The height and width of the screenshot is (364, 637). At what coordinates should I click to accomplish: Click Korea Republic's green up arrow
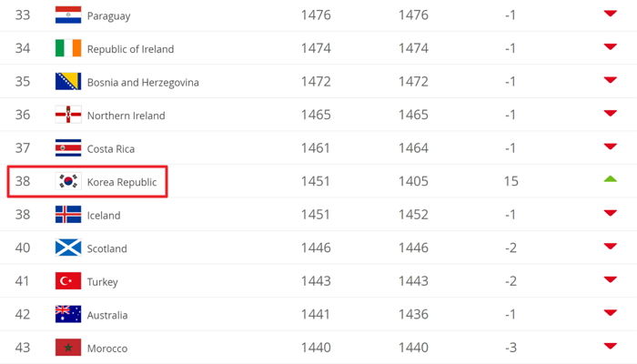point(611,178)
